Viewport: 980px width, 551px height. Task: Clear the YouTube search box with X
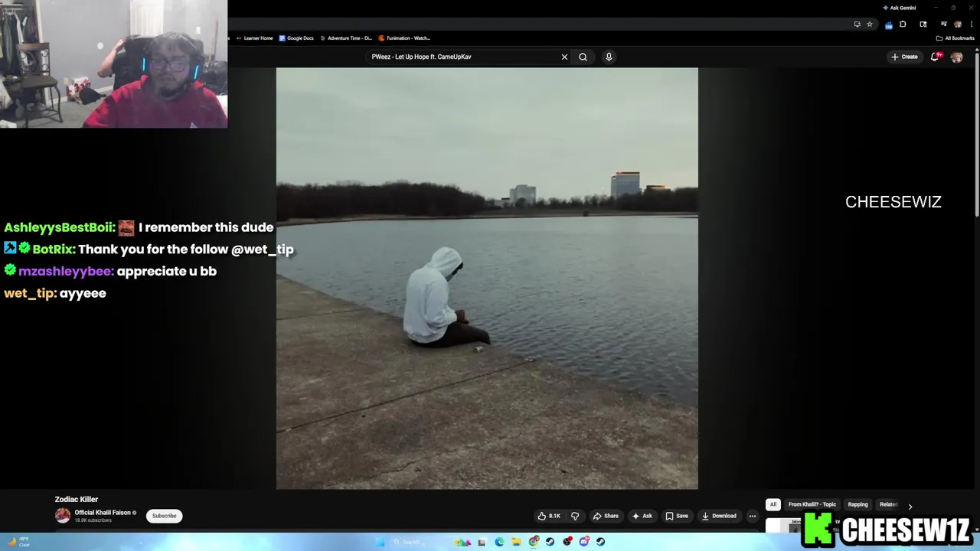pos(564,57)
